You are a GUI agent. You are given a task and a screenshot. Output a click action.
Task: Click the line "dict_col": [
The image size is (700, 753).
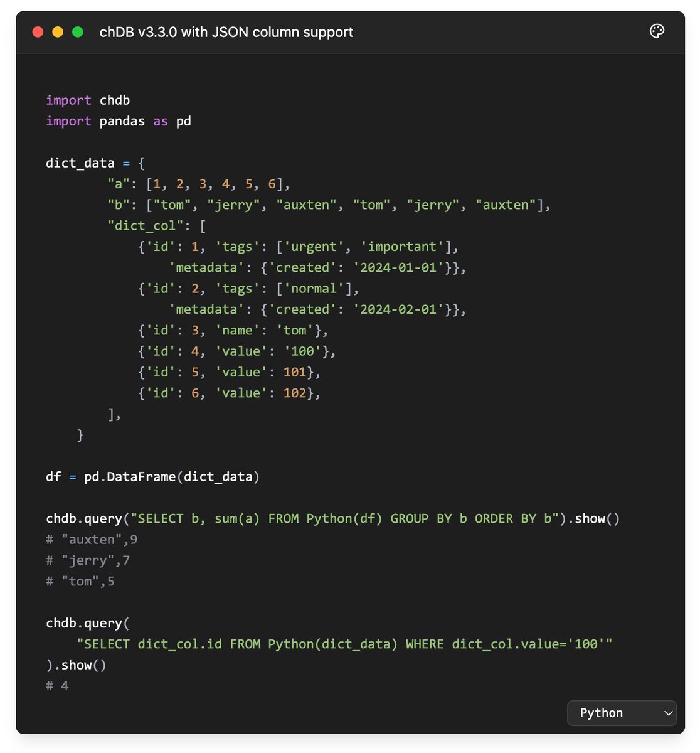(x=157, y=226)
